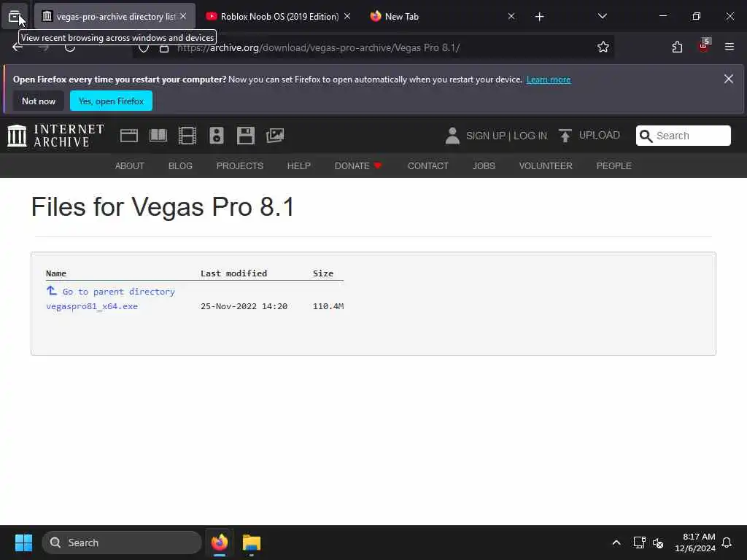Download vegaspro81_x64.exe file link
The width and height of the screenshot is (747, 560).
pos(92,306)
